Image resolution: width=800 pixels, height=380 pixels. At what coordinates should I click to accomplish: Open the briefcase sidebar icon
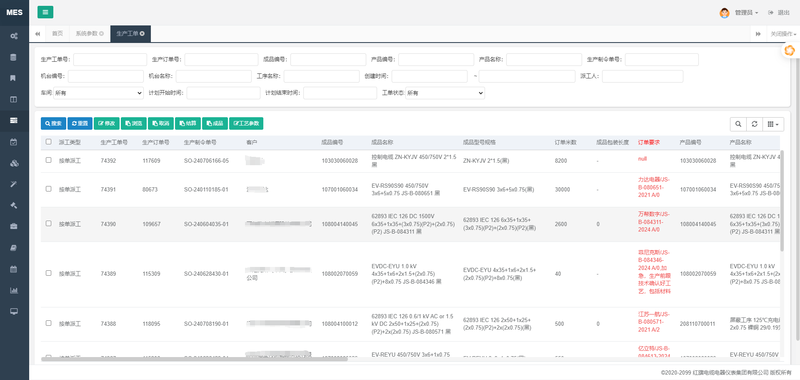[14, 226]
